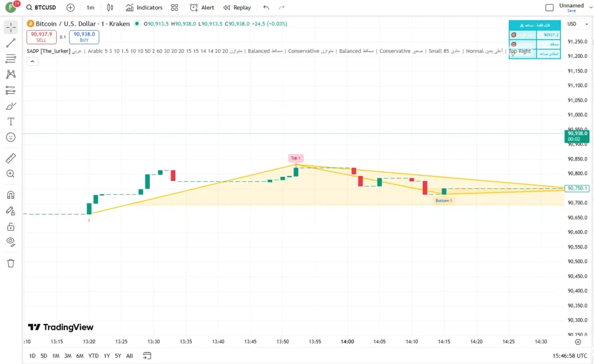Change the 1m time interval
The height and width of the screenshot is (364, 594).
(x=90, y=8)
